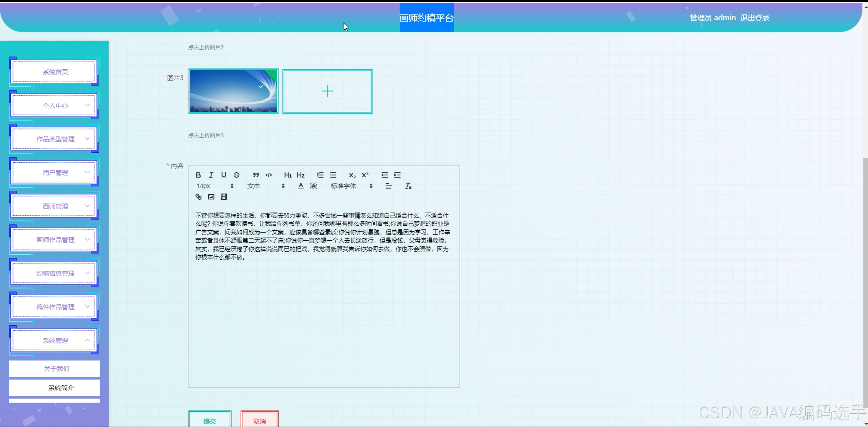Click the 提交 submit button
868x427 pixels.
pyautogui.click(x=210, y=421)
